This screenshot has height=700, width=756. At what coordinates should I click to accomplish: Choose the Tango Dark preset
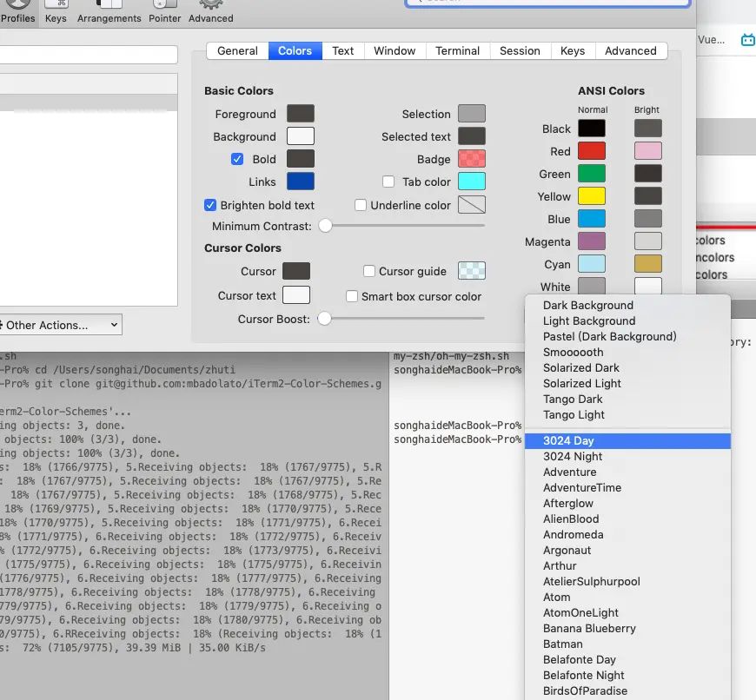627,400
